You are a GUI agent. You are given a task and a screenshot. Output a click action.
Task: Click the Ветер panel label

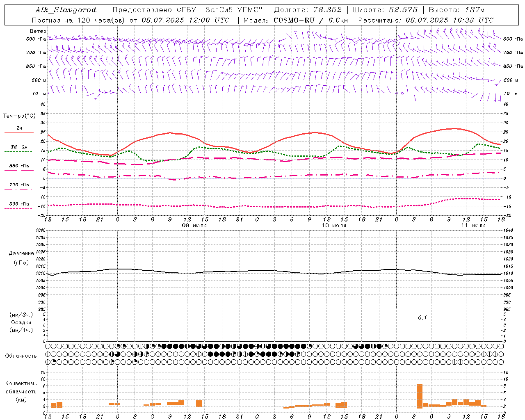pyautogui.click(x=38, y=31)
